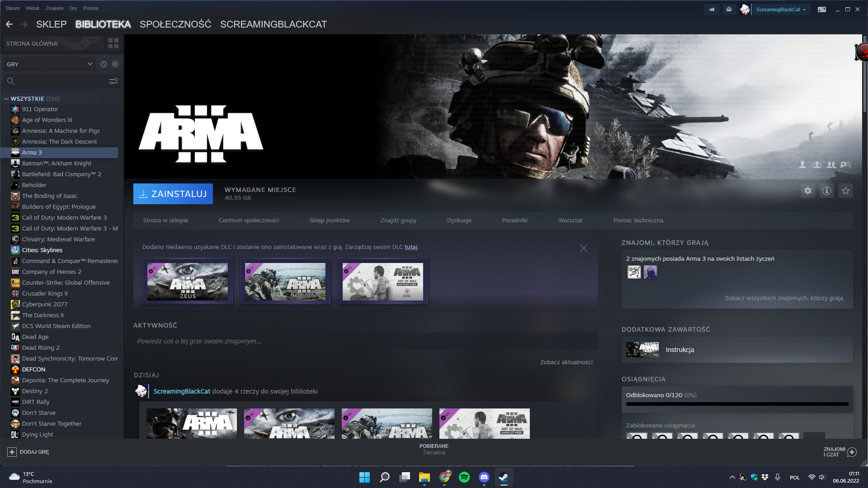Dismiss the DLC notification panel

584,248
